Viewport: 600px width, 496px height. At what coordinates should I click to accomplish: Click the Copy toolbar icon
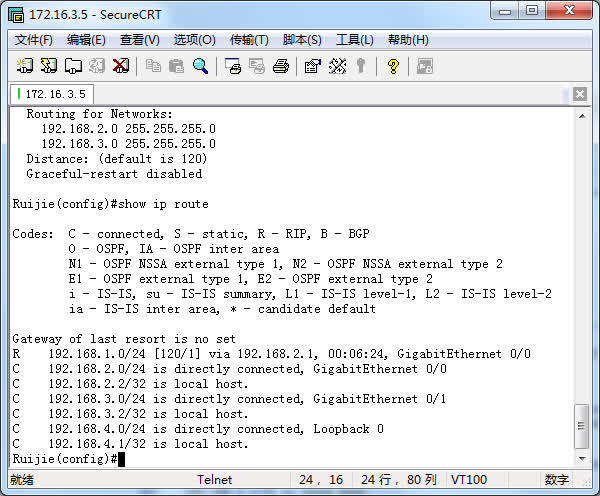[x=153, y=66]
